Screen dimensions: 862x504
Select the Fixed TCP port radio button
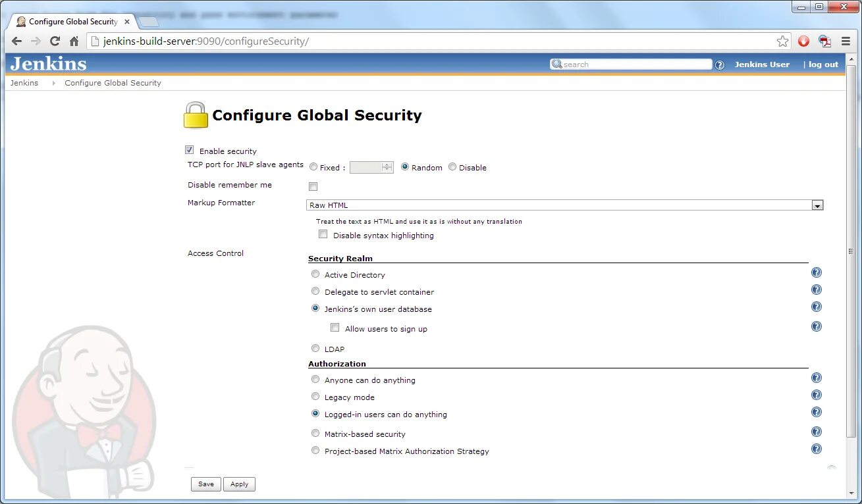pyautogui.click(x=313, y=167)
